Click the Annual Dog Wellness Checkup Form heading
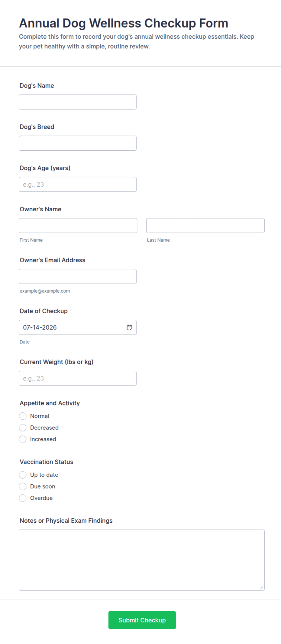This screenshot has width=281, height=644. click(x=124, y=23)
